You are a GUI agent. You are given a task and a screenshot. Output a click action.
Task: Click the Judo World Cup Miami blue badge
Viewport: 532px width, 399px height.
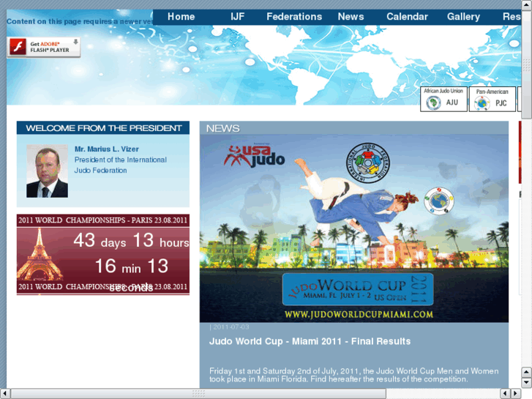tap(358, 289)
